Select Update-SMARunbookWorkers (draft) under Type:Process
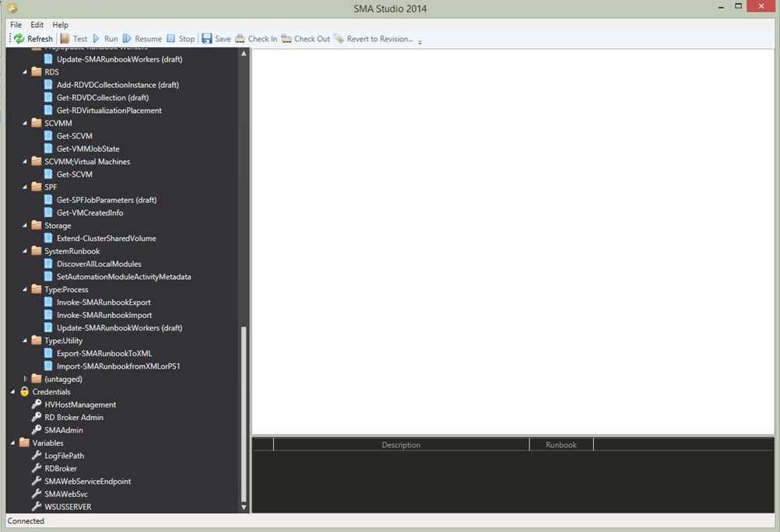Image resolution: width=780 pixels, height=532 pixels. click(119, 327)
